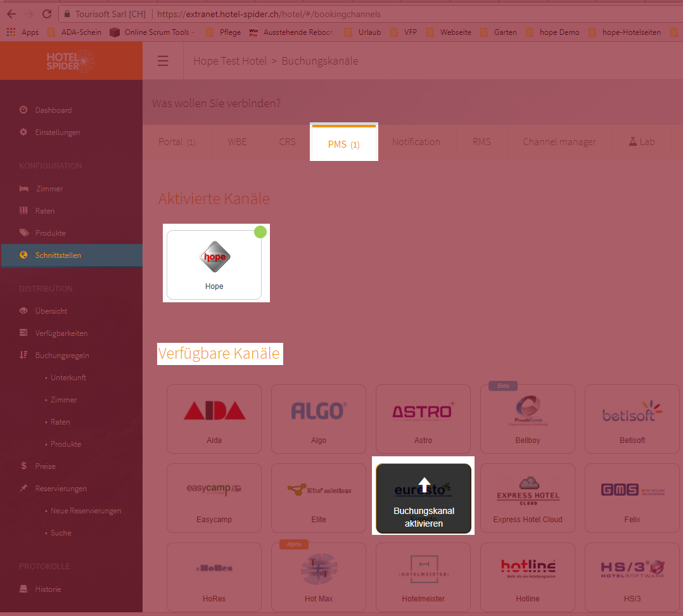Select the Hotline channel card
This screenshot has width=683, height=616.
point(528,577)
